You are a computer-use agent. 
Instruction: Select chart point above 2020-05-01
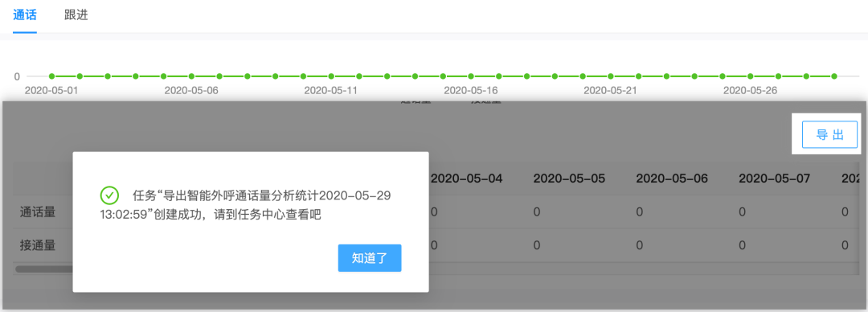(51, 76)
